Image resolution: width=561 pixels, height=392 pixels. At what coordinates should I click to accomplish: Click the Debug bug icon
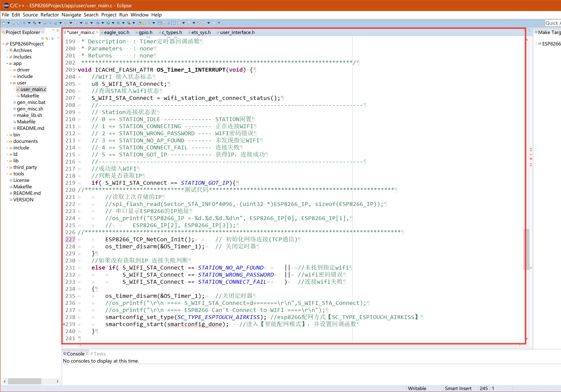[x=98, y=23]
